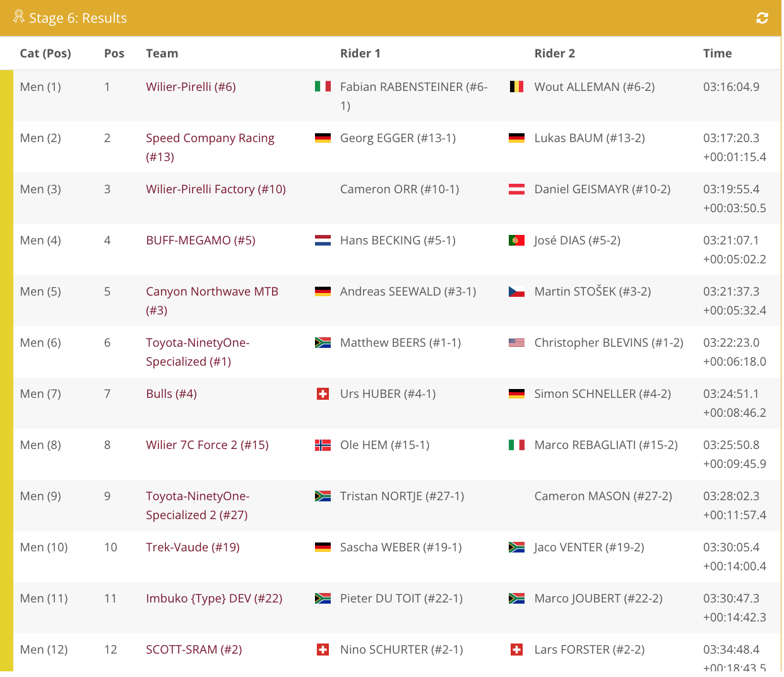Click the Austrian flag beside Daniel Geismayr
The width and height of the screenshot is (784, 677).
point(516,189)
